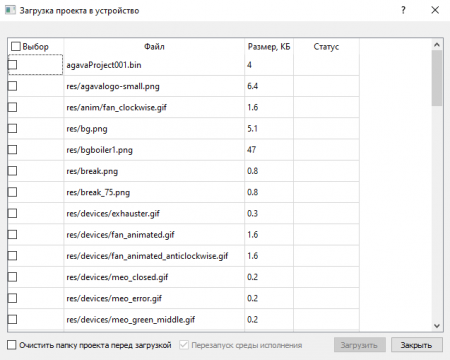This screenshot has height=360, width=450.
Task: Click the Статус column header
Action: pyautogui.click(x=326, y=46)
